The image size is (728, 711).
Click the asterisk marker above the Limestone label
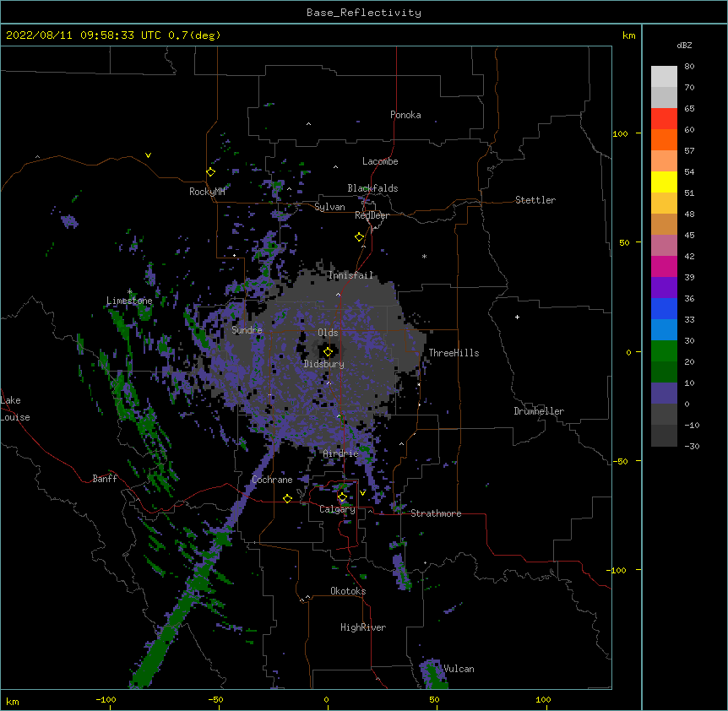[x=129, y=292]
